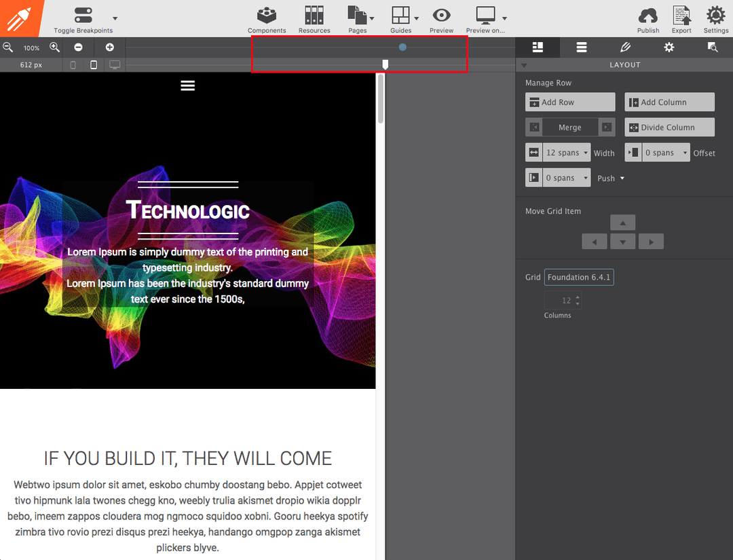The height and width of the screenshot is (560, 733).
Task: Open the Width 12 spans dropdown
Action: (567, 153)
